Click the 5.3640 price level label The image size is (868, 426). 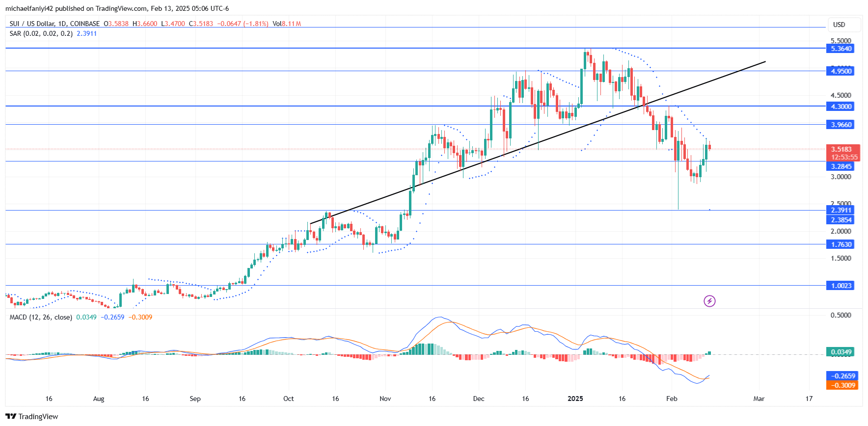(841, 49)
